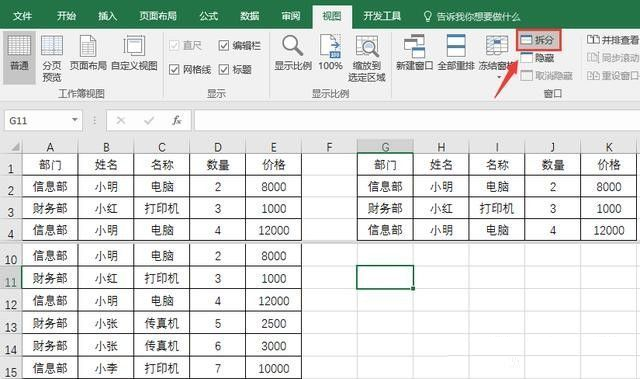Toggle Synchronous Scrolling (同步滚动)
The height and width of the screenshot is (379, 640).
tap(613, 58)
